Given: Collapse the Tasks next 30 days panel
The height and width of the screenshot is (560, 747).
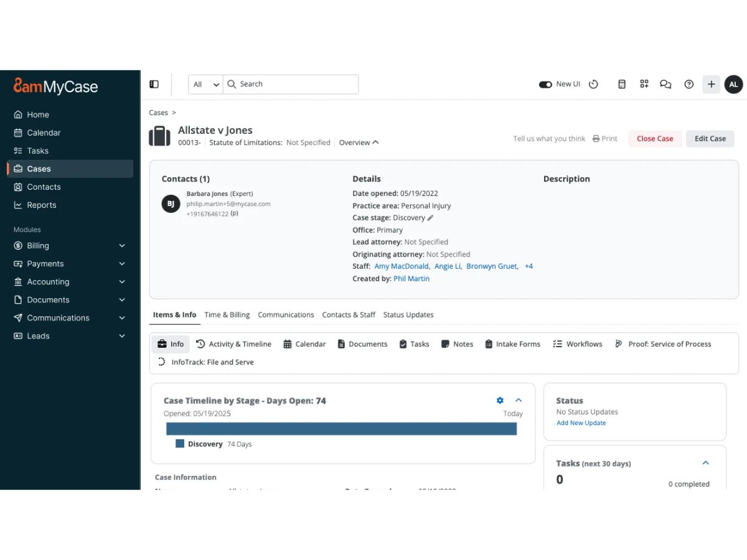Looking at the screenshot, I should 705,463.
